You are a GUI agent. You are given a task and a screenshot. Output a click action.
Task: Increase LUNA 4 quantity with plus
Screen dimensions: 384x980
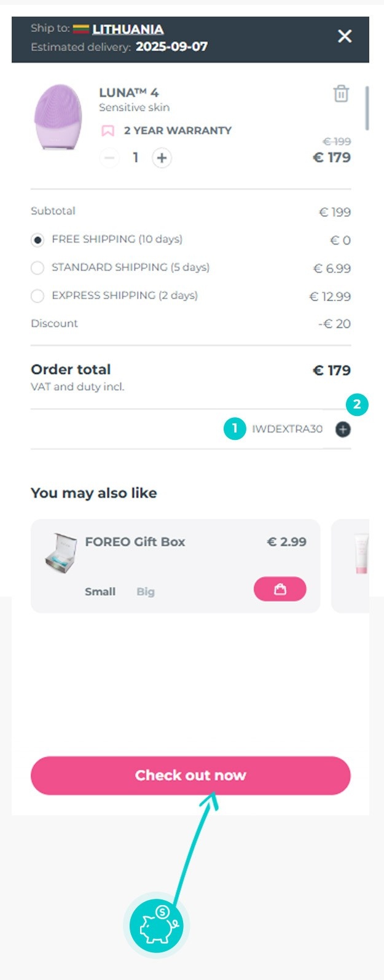(162, 158)
